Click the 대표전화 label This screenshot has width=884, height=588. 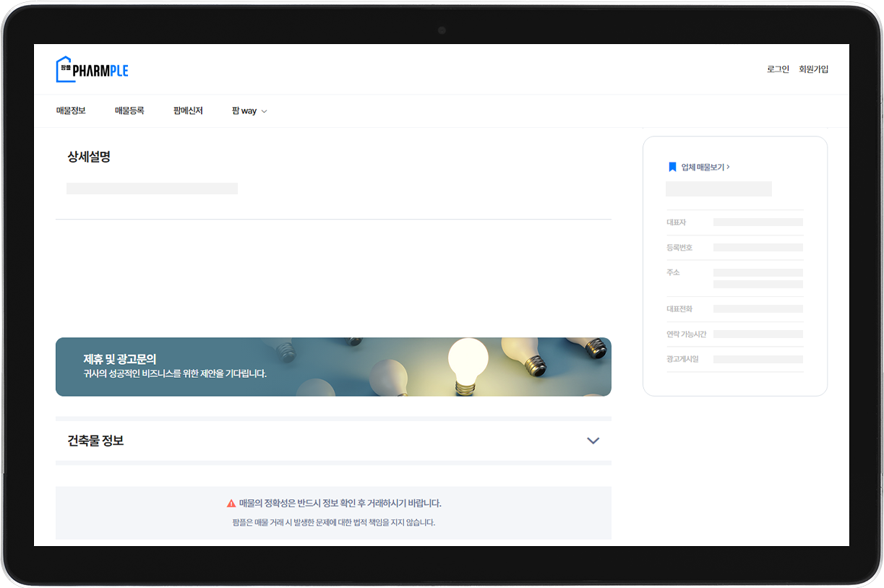(679, 309)
